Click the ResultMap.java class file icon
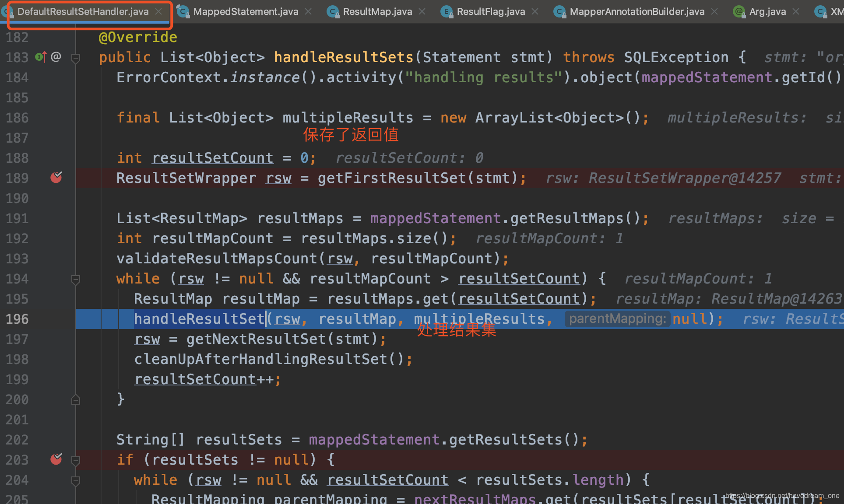This screenshot has height=504, width=844. [333, 12]
